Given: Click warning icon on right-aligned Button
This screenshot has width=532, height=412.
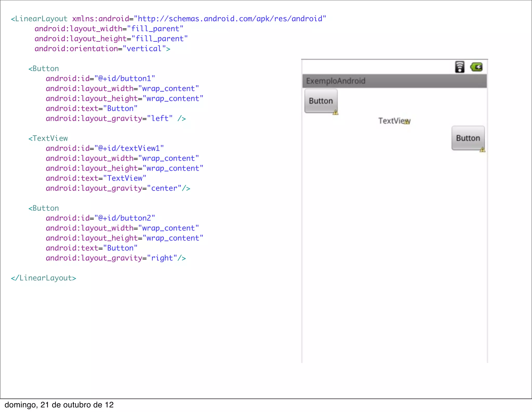Looking at the screenshot, I should [482, 150].
